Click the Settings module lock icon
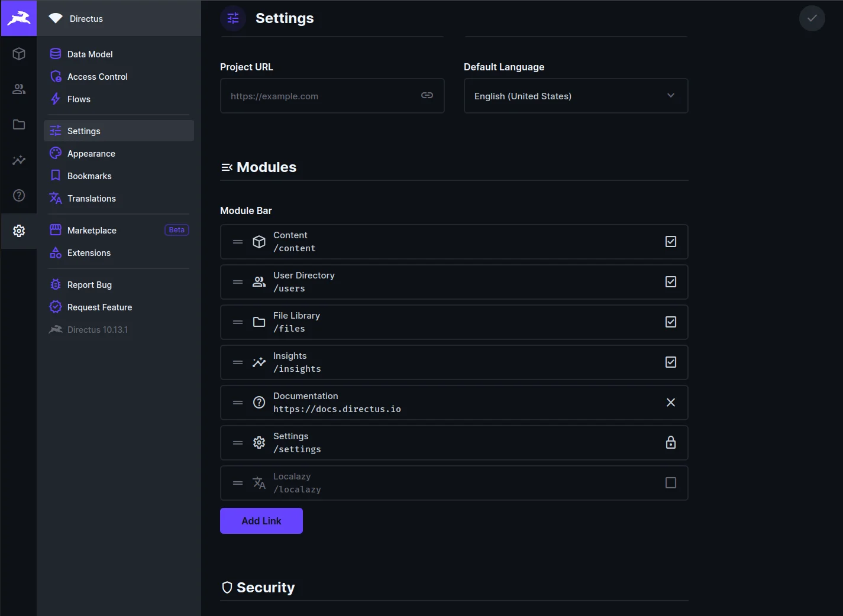Screen dimensions: 843x616 tap(670, 443)
